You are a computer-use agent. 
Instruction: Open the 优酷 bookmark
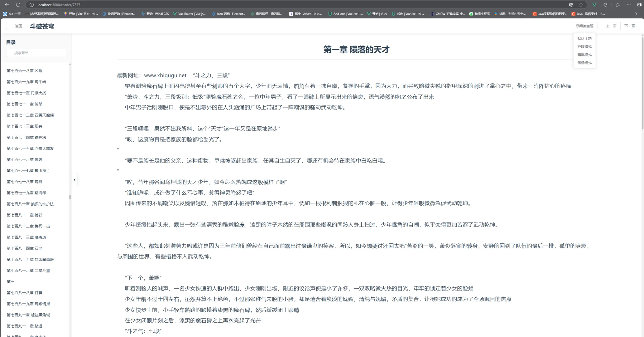510,14
